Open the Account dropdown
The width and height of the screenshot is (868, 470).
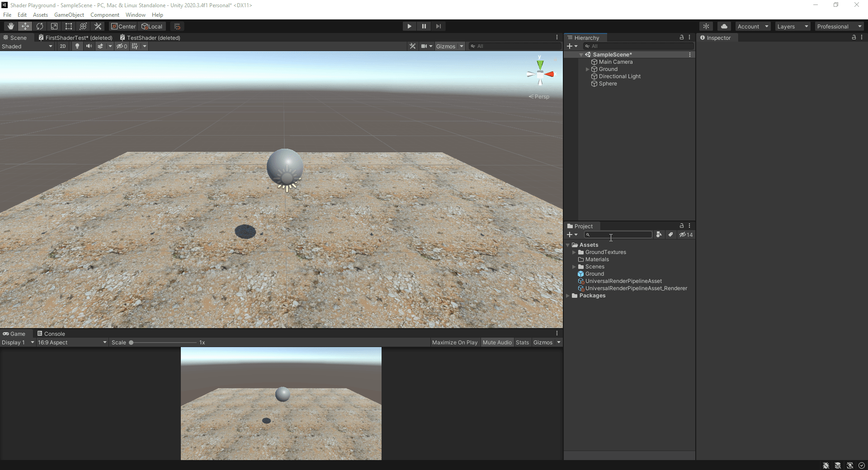coord(753,26)
